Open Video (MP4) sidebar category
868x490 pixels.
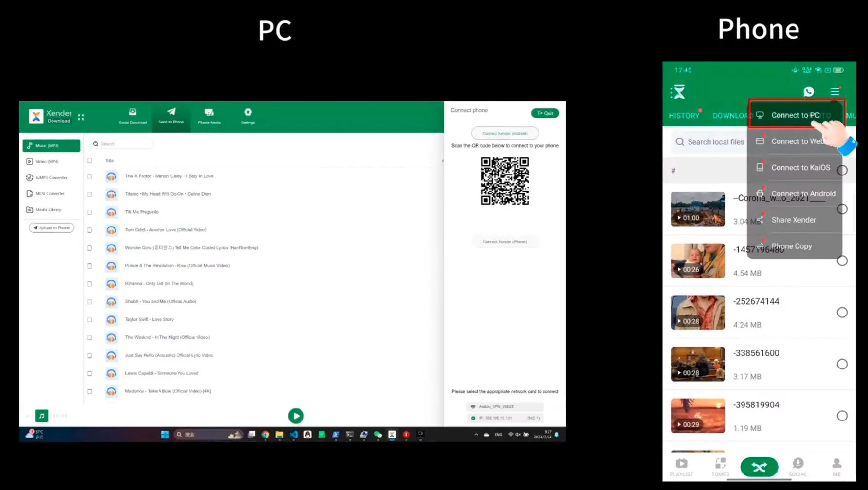click(43, 161)
